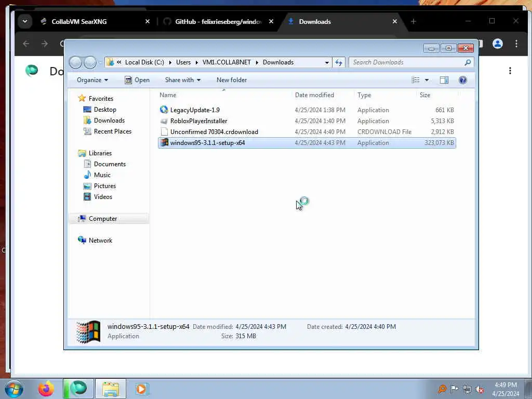
Task: Click the Users breadcrumb
Action: pos(183,62)
